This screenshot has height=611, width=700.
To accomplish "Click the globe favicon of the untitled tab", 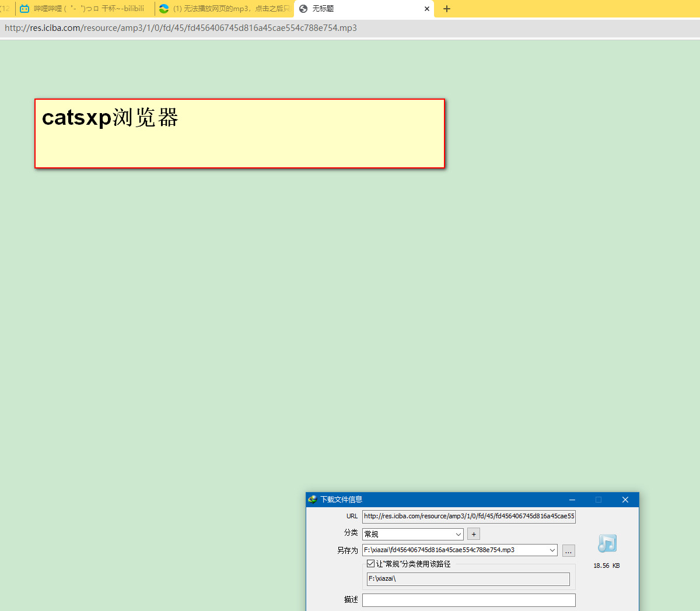I will click(x=303, y=9).
